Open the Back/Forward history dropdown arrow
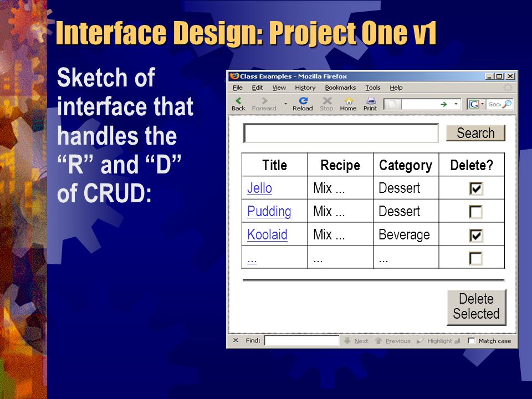This screenshot has height=399, width=532. (285, 104)
